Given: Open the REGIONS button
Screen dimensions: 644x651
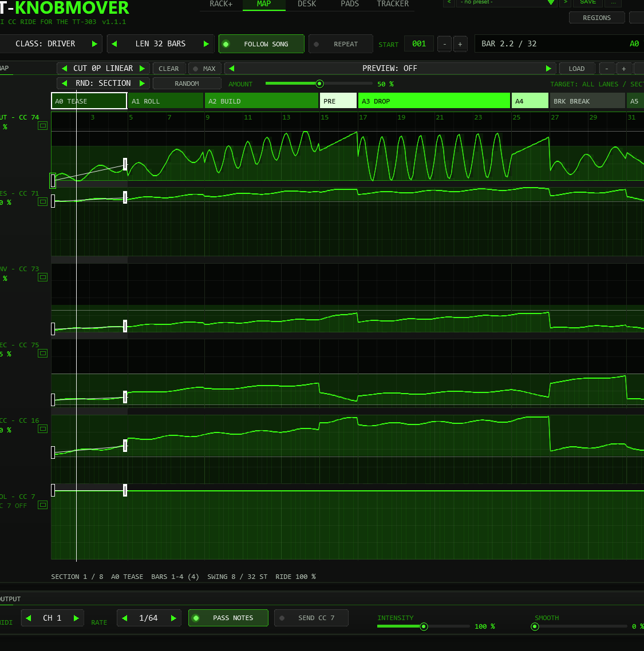Looking at the screenshot, I should [x=597, y=18].
